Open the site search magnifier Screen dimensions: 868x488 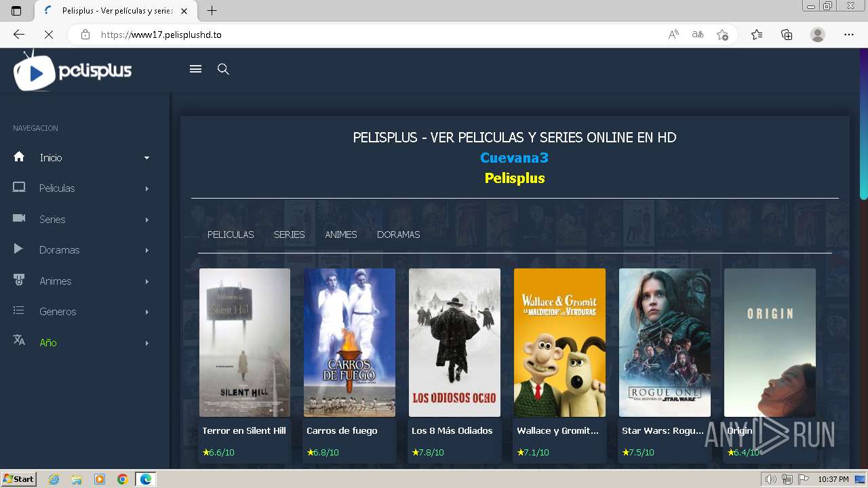point(223,69)
